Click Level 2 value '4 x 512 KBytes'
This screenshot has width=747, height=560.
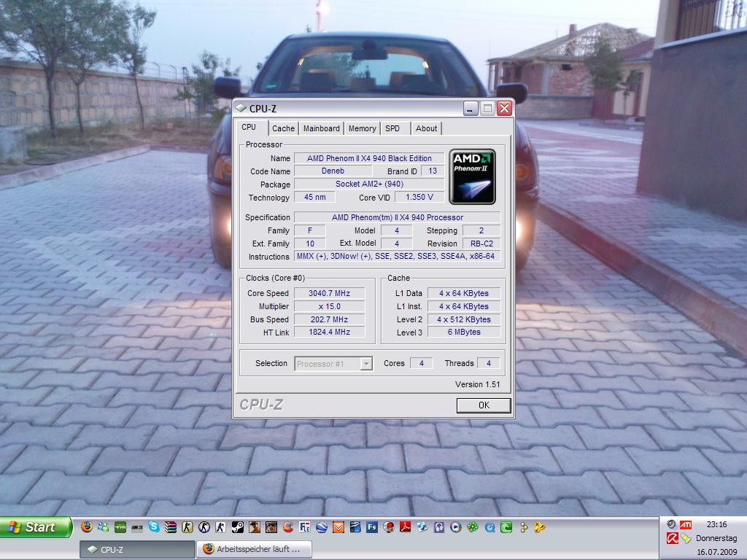click(464, 319)
